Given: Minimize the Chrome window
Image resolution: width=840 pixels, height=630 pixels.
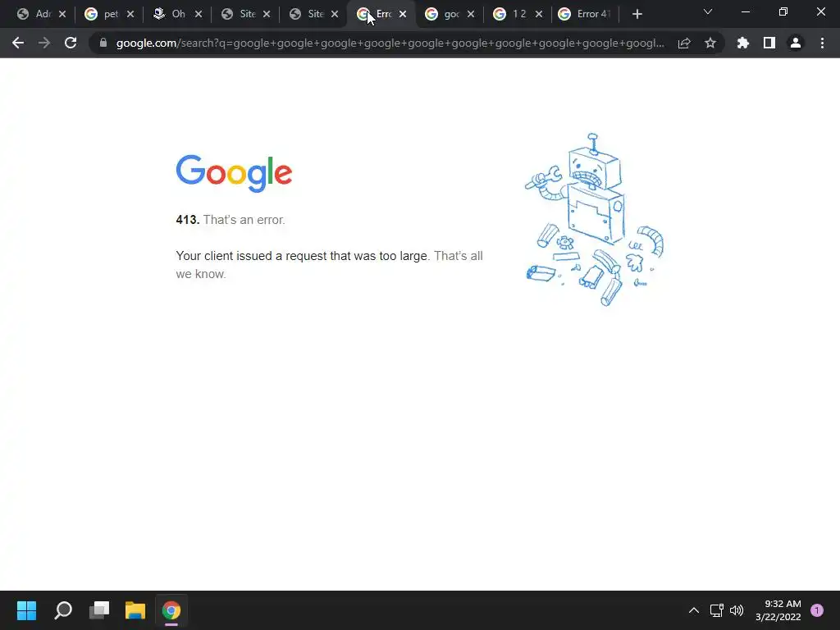Looking at the screenshot, I should 745,11.
